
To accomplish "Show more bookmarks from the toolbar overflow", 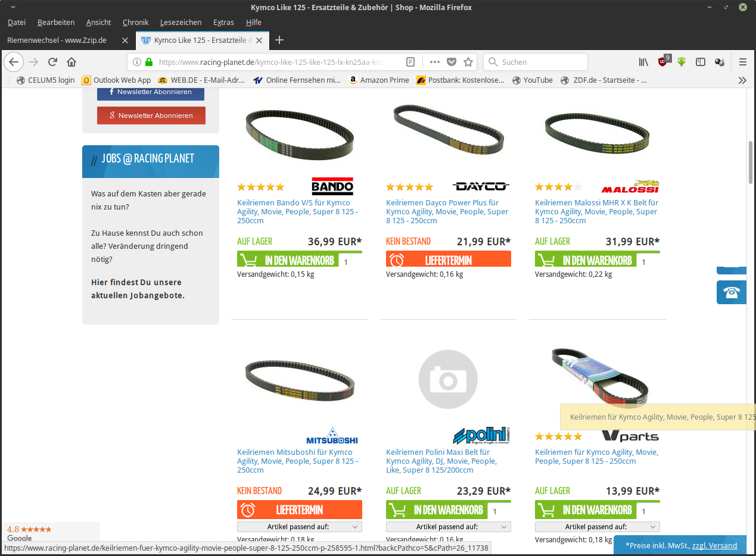I will coord(742,80).
